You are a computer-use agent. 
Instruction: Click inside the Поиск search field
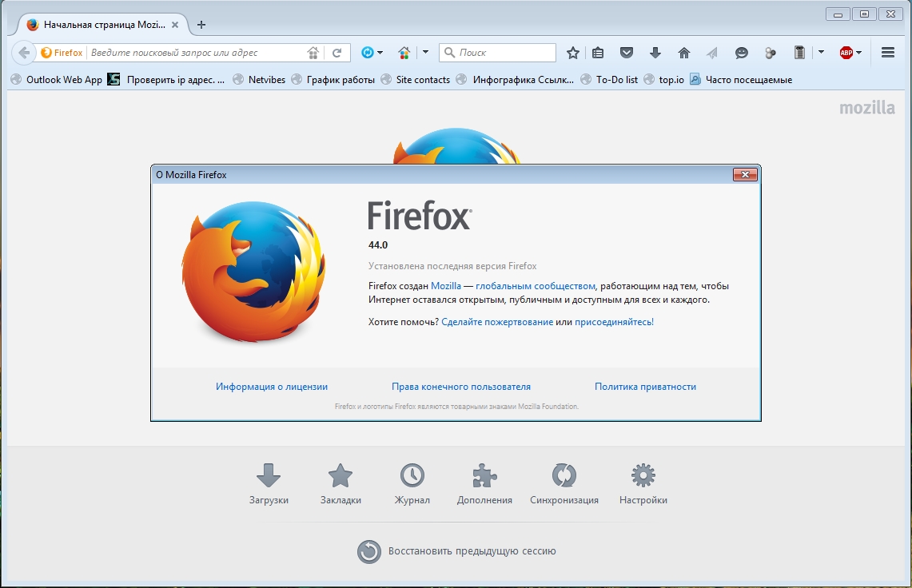click(498, 53)
